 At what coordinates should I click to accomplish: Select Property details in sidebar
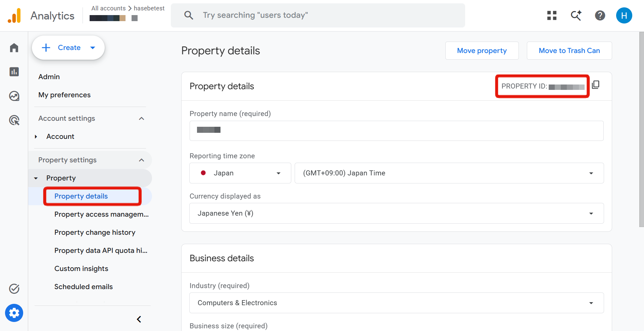pyautogui.click(x=81, y=196)
